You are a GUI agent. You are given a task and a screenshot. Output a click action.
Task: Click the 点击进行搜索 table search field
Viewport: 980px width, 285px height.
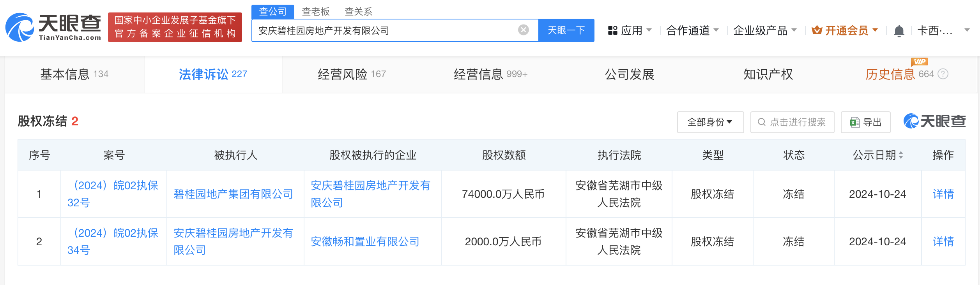pyautogui.click(x=792, y=122)
